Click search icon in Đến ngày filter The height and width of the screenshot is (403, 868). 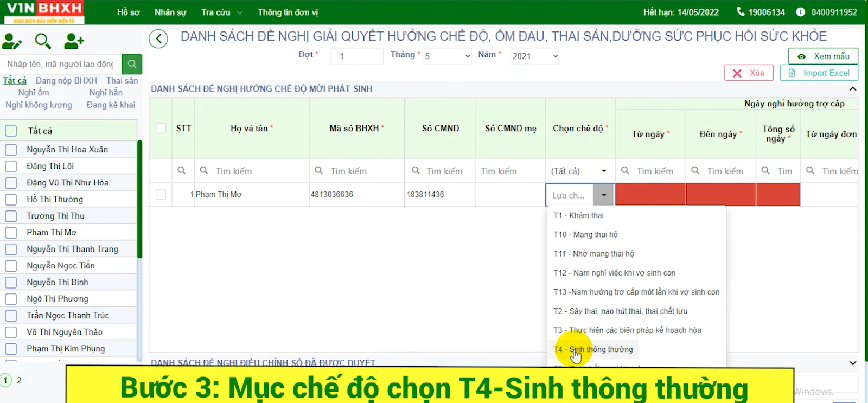tap(695, 170)
